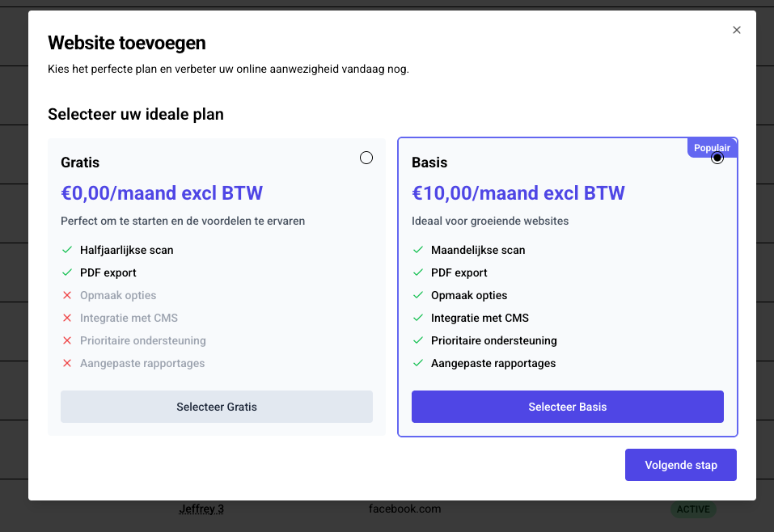Close the Website toevoegen dialog

[737, 30]
